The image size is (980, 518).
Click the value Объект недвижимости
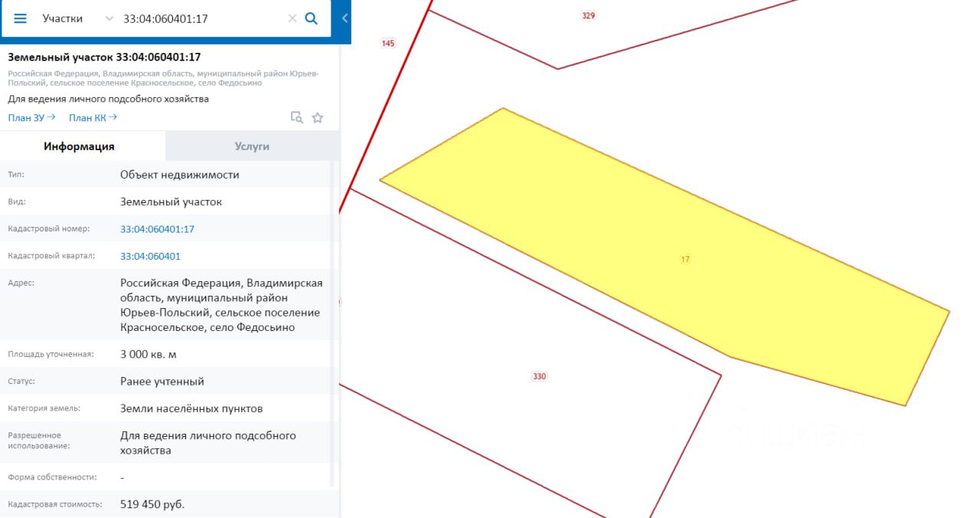[x=180, y=175]
